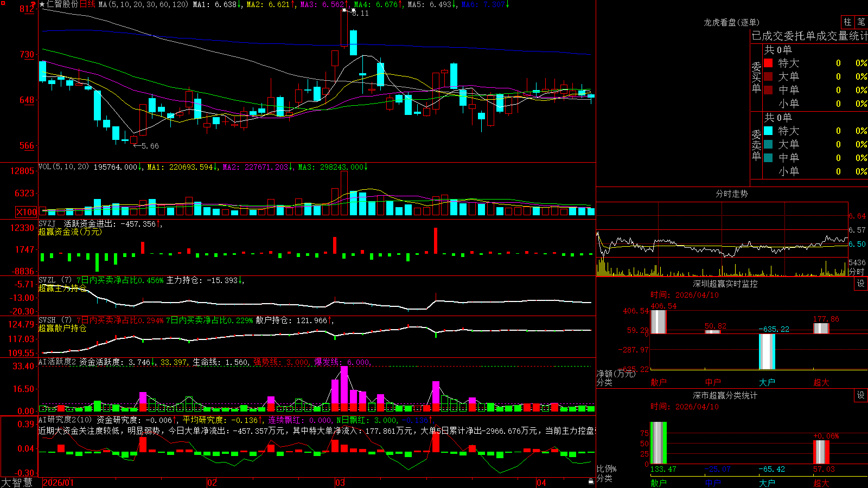The width and height of the screenshot is (868, 488).
Task: Click the MA(5,10,20,30,60,120) indicator label
Action: [143, 4]
